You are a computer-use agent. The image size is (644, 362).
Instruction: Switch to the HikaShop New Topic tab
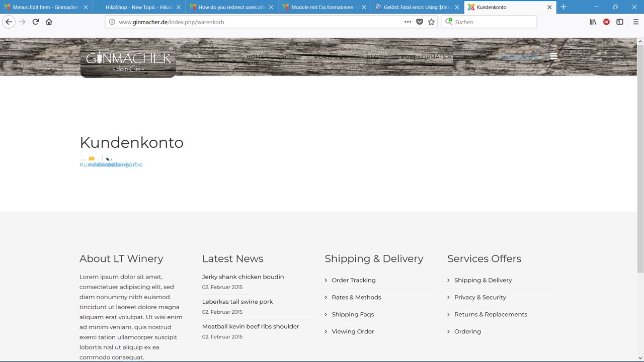tap(138, 8)
